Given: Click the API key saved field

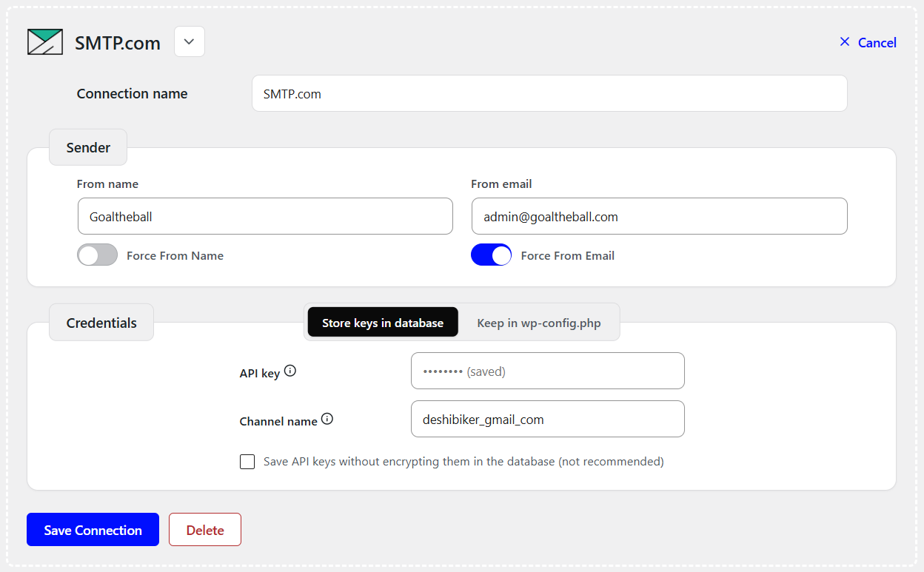Looking at the screenshot, I should tap(548, 371).
